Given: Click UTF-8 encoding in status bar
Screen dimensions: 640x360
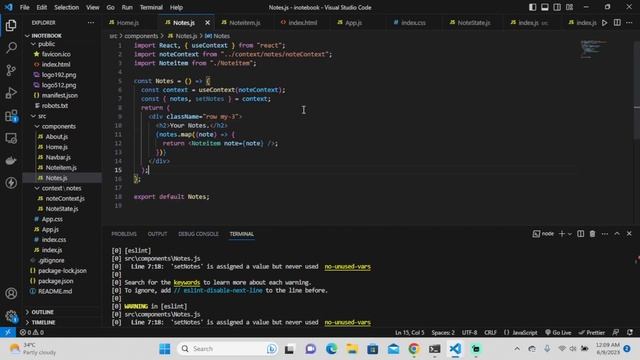Looking at the screenshot, I should pyautogui.click(x=469, y=333).
